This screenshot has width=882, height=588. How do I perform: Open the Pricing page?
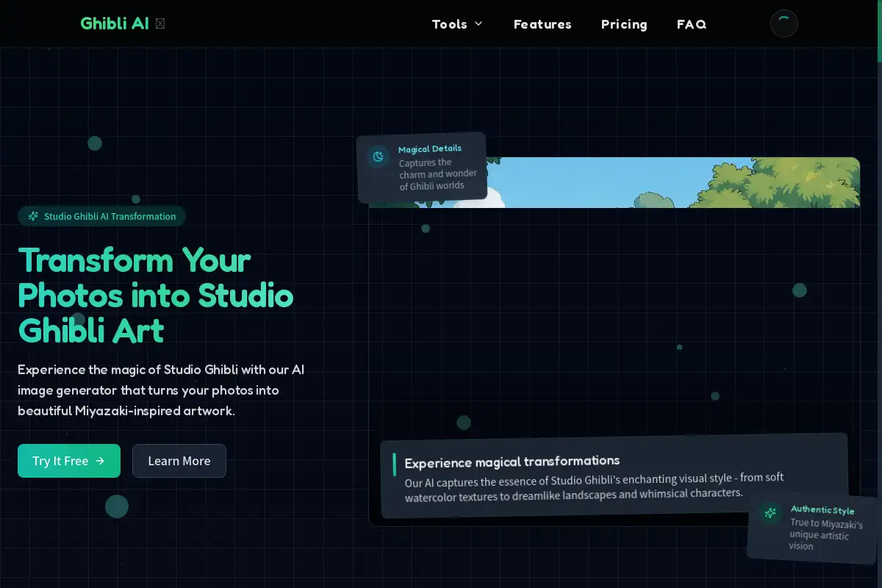[x=624, y=24]
